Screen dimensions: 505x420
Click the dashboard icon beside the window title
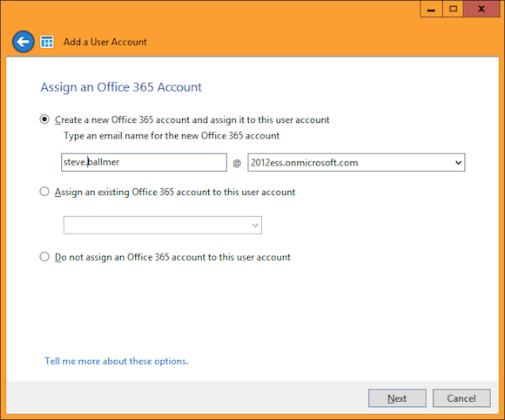click(x=47, y=42)
